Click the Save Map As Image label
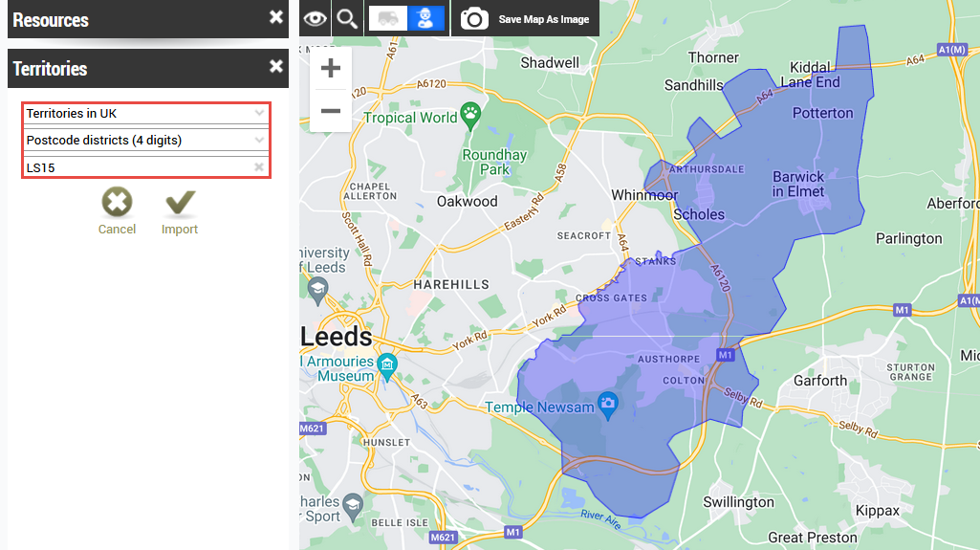Viewport: 980px width, 550px height. [x=543, y=19]
